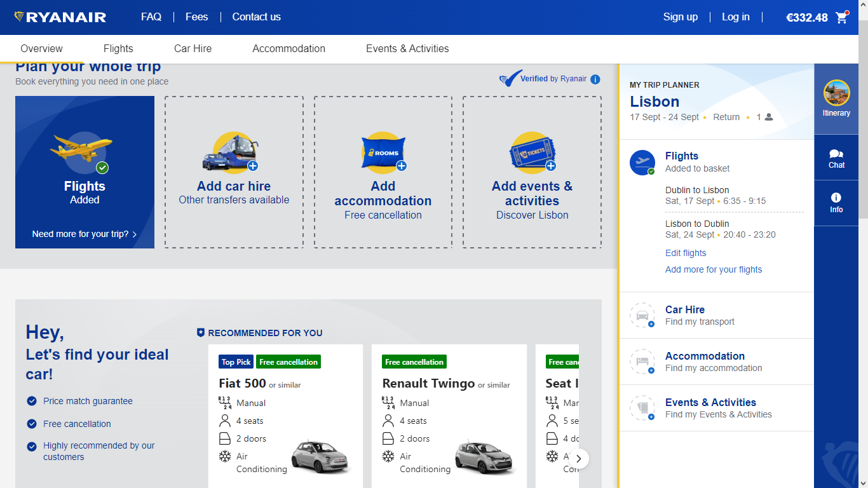Click the passenger count person icon
Screen dimensions: 868x488
pyautogui.click(x=769, y=117)
